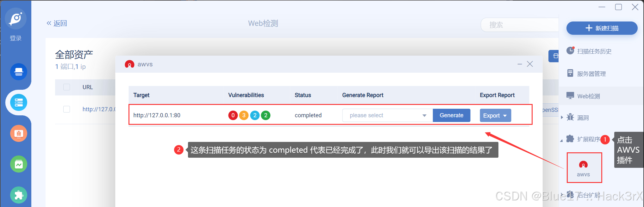Click the awvs dialog logo icon
644x207 pixels.
click(129, 64)
